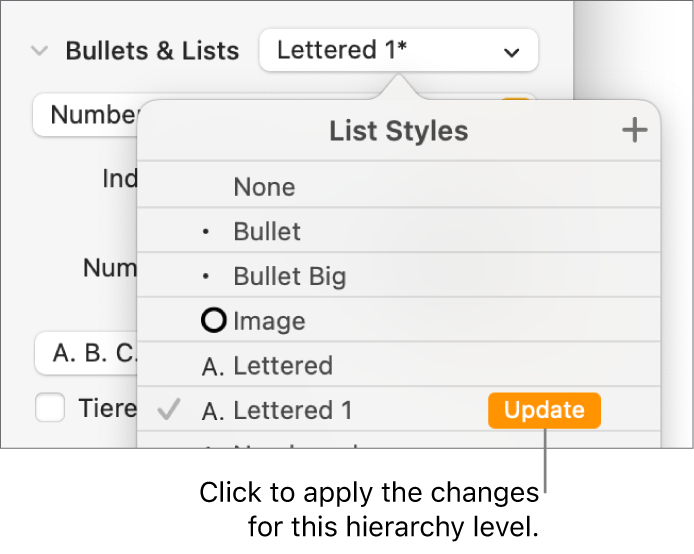The width and height of the screenshot is (694, 554).
Task: Select the Lettered 1 style name
Action: coord(292,411)
